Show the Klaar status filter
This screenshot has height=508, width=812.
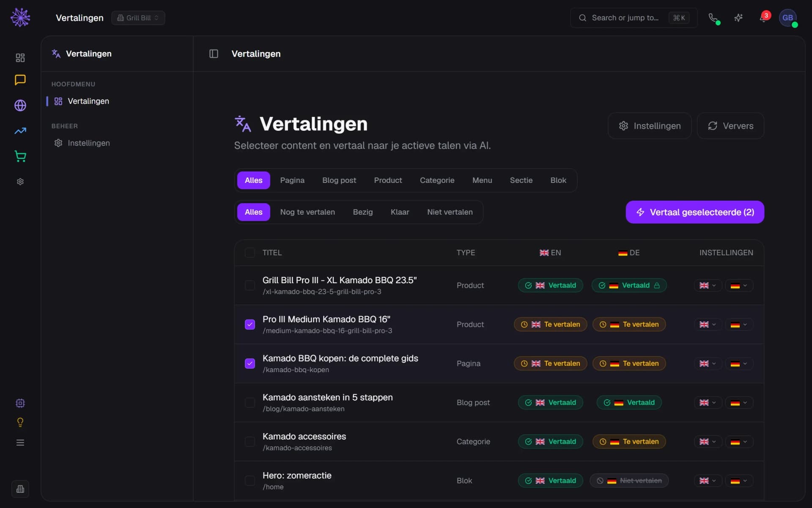[x=400, y=212]
